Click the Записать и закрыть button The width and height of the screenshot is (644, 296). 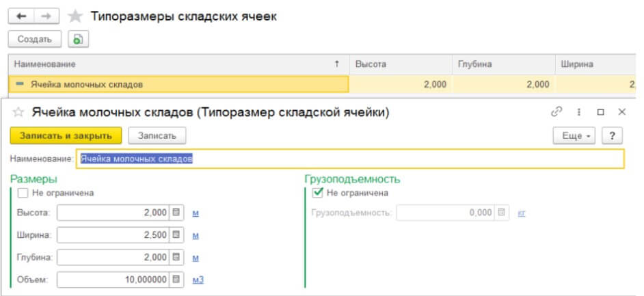coord(66,135)
